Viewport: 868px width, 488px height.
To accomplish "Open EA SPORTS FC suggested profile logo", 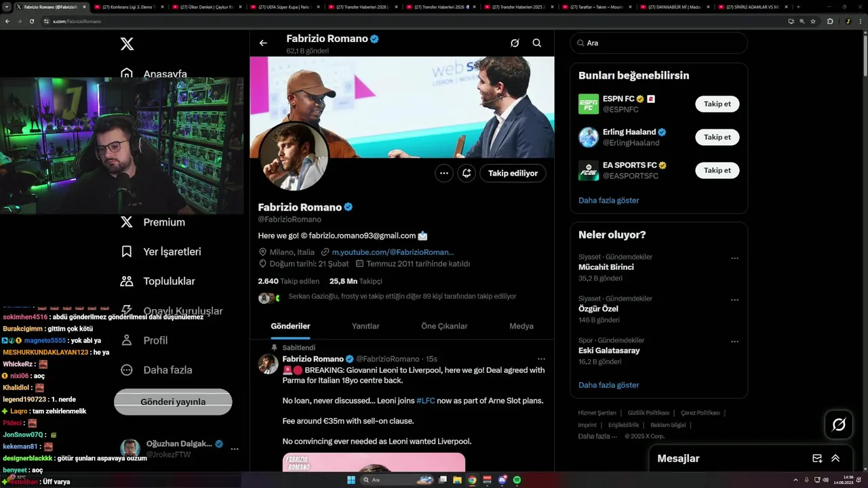I will 589,170.
